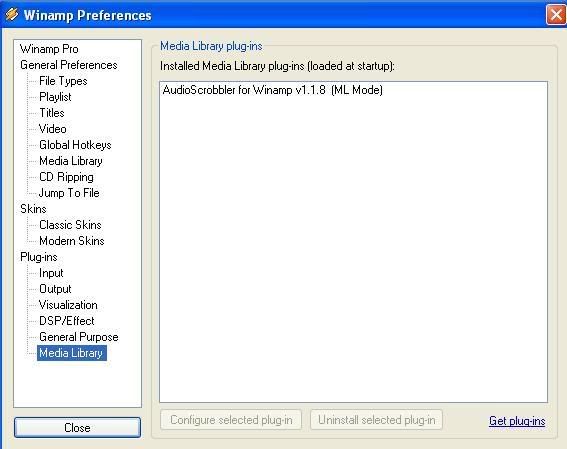Go to Titles settings
567x449 pixels.
point(52,113)
